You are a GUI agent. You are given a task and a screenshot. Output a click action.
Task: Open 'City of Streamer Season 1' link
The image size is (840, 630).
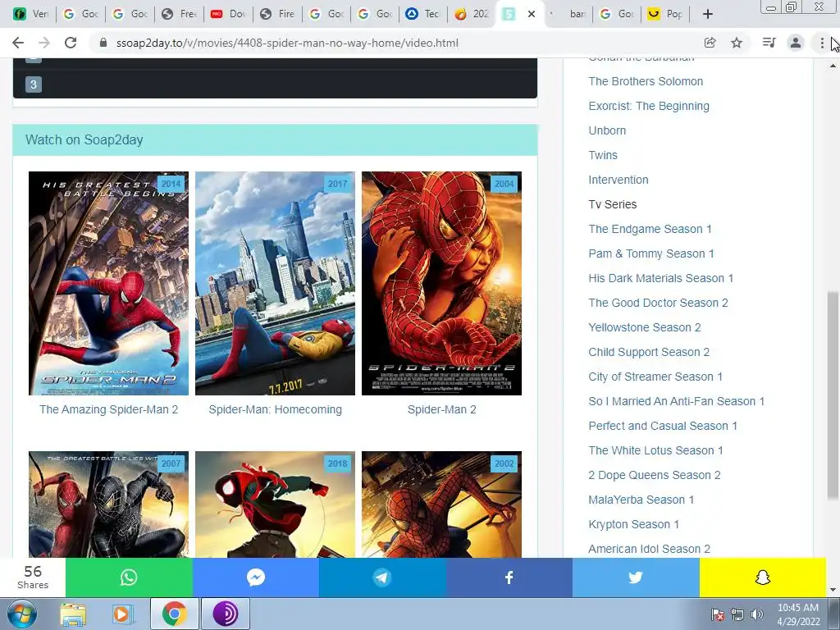[655, 377]
